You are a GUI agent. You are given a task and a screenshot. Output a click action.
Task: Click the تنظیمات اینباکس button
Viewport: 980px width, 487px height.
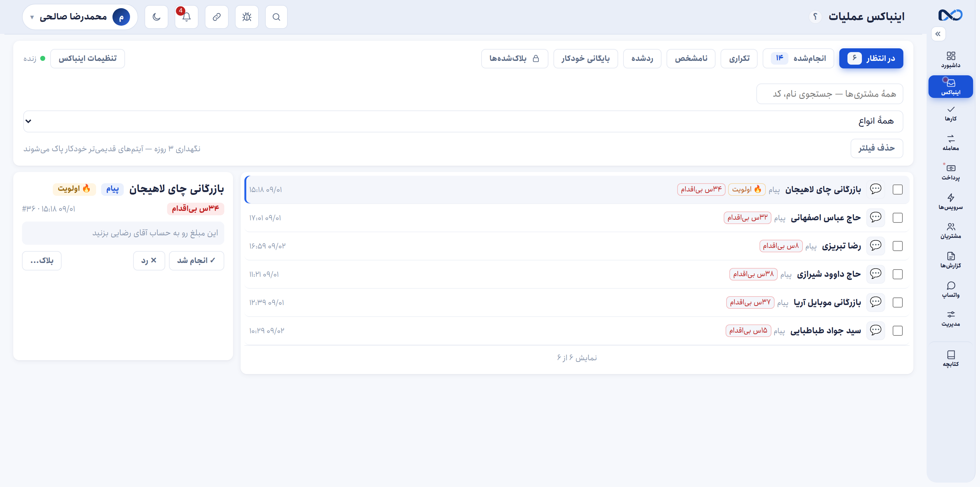point(88,59)
